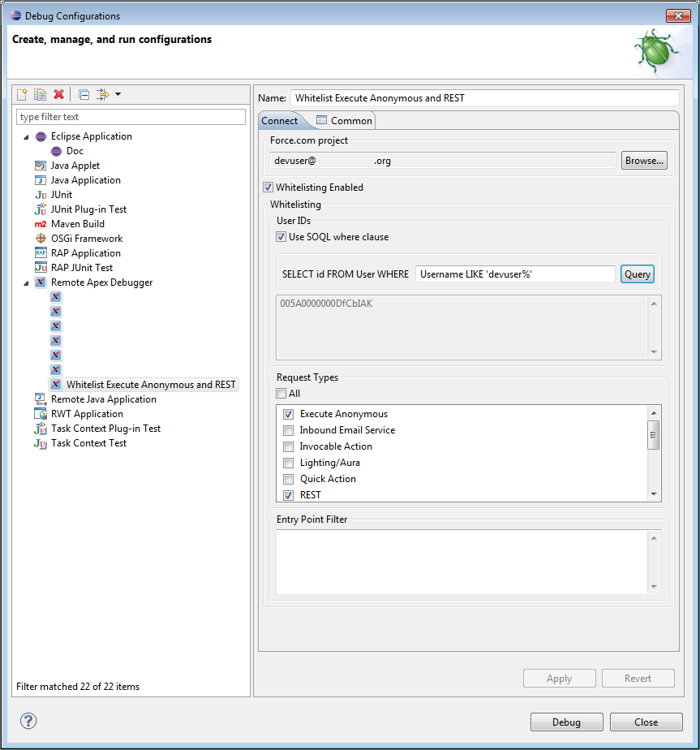Click the Eclipse Application icon
700x750 pixels.
(x=41, y=137)
